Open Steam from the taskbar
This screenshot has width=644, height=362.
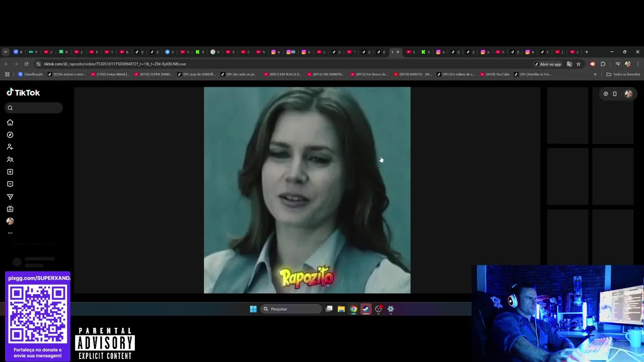tap(366, 309)
